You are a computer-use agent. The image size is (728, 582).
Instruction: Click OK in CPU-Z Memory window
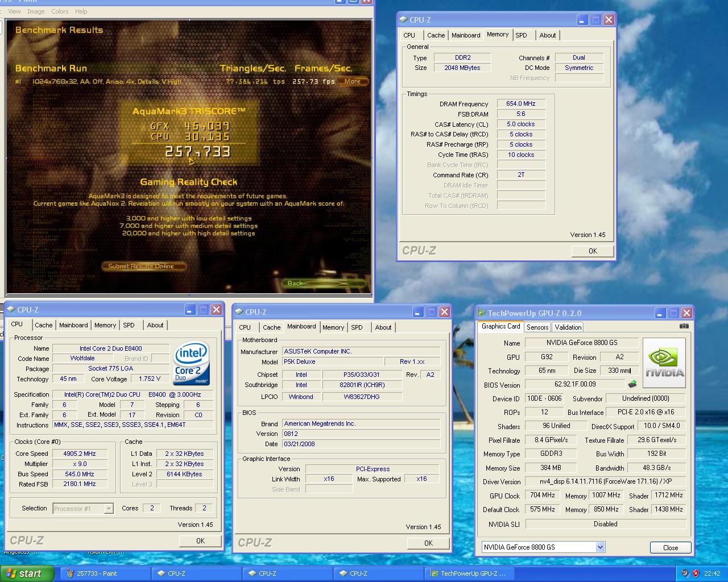point(593,251)
